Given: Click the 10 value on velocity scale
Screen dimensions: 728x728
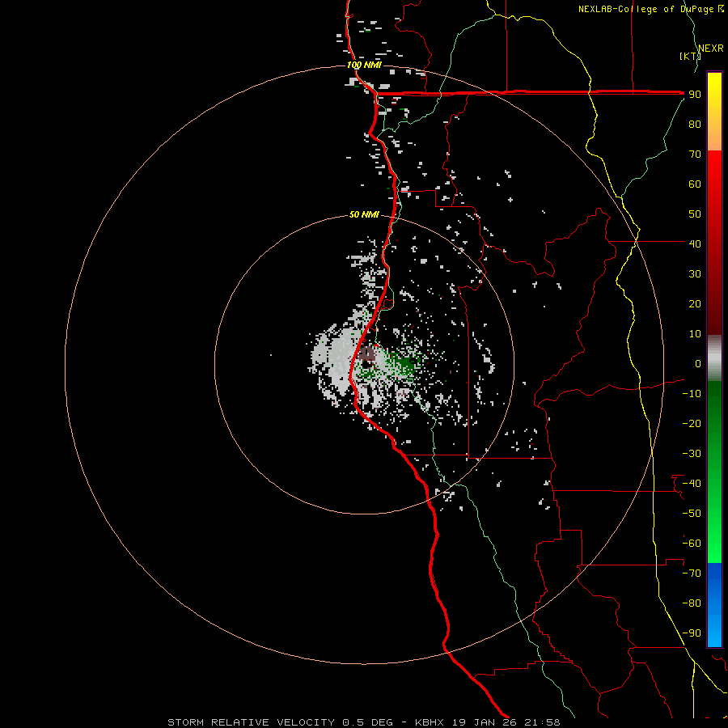Looking at the screenshot, I should 695,334.
